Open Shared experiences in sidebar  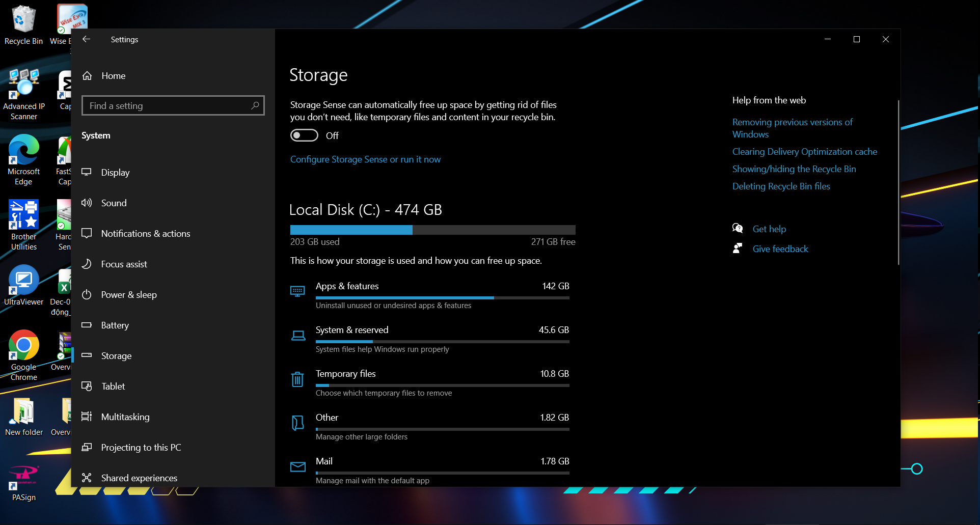coord(173,478)
